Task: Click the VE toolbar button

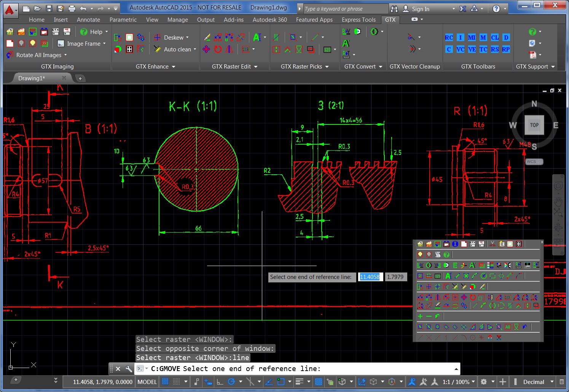Action: (472, 49)
